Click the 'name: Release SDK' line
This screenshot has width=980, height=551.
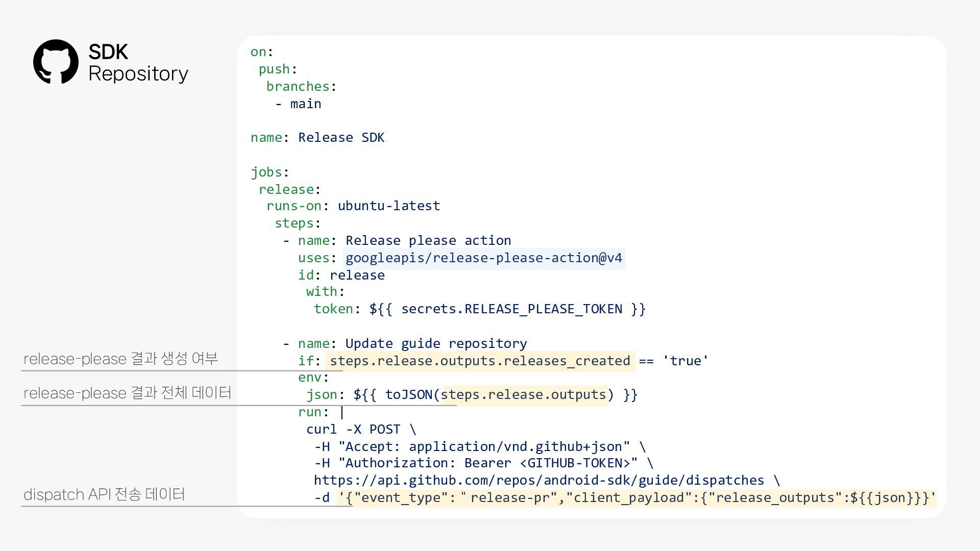pos(317,138)
